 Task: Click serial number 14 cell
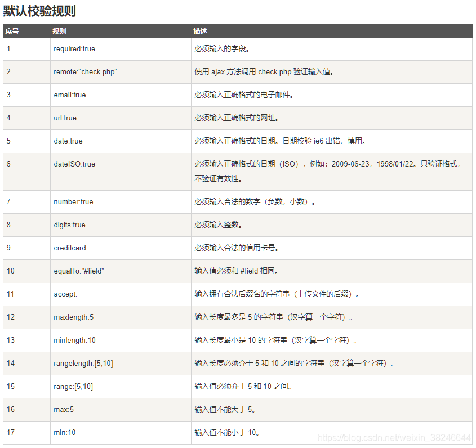click(26, 364)
